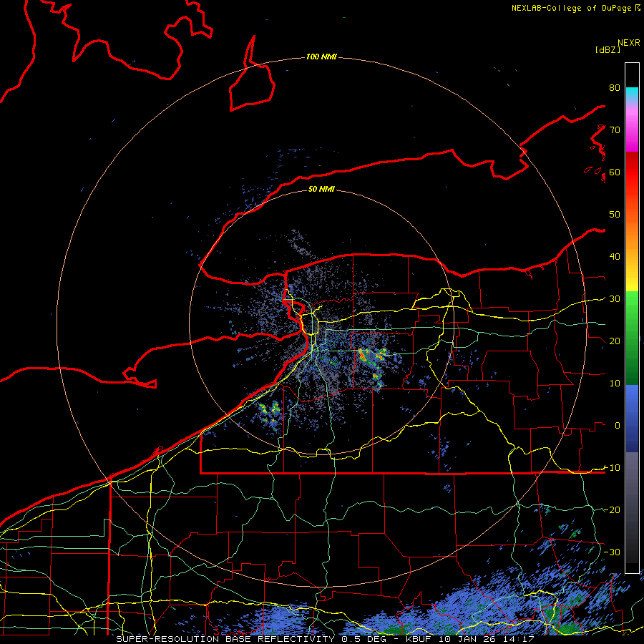This screenshot has width=644, height=644.
Task: Click the 80 value on the dBZ scale
Action: pos(615,88)
